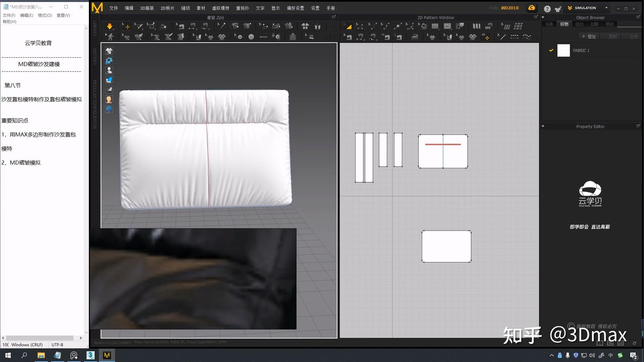Viewport: 644px width, 362px height.
Task: Collapse the Object Browser arrow
Action: (x=543, y=17)
